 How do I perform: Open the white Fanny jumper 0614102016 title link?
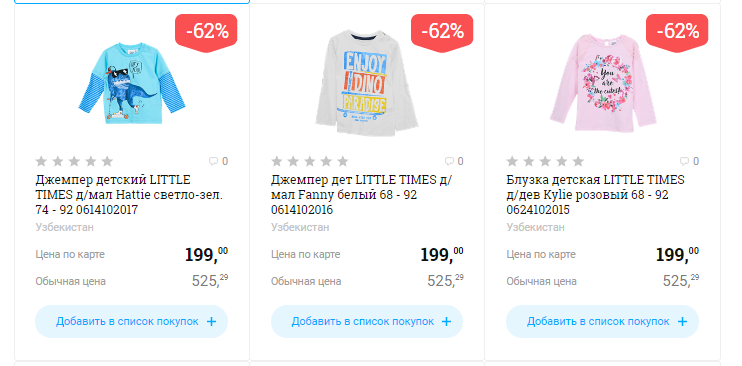tap(362, 195)
